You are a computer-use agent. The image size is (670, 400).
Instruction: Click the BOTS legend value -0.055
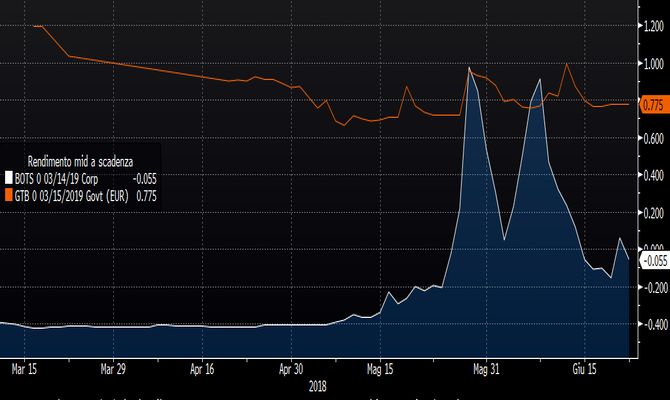[144, 180]
